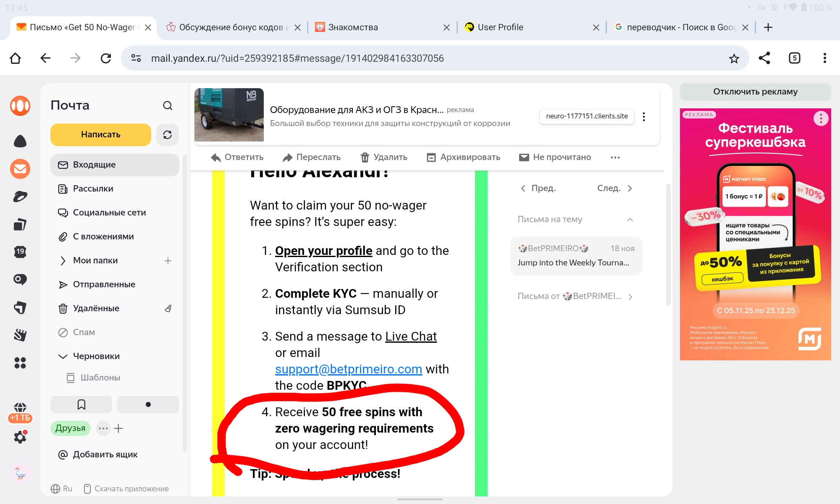Click the browser address bar URL

pos(297,58)
